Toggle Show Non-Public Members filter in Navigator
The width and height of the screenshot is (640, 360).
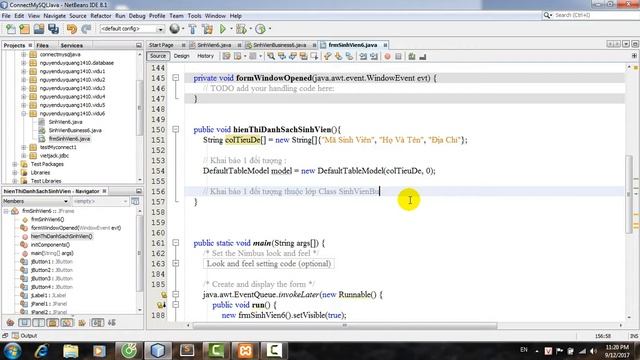[x=53, y=323]
